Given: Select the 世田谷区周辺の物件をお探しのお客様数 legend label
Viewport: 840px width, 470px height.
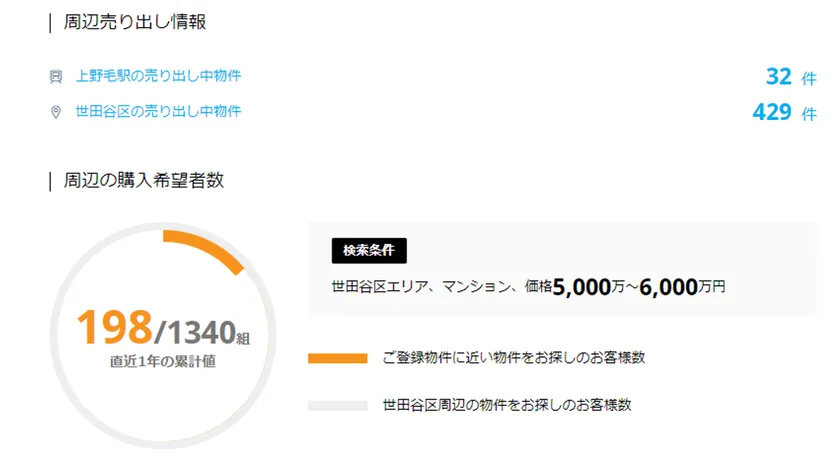Looking at the screenshot, I should point(507,406).
